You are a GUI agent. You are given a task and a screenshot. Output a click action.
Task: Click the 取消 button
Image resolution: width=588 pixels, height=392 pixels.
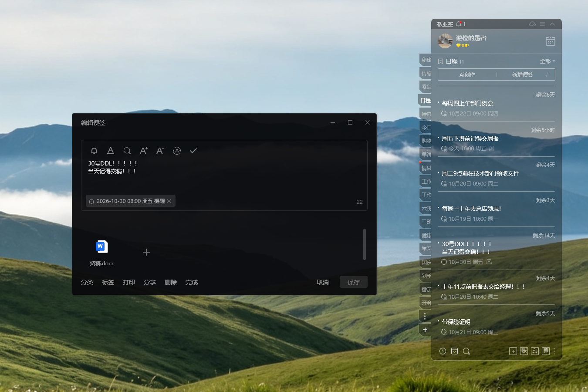pos(323,282)
